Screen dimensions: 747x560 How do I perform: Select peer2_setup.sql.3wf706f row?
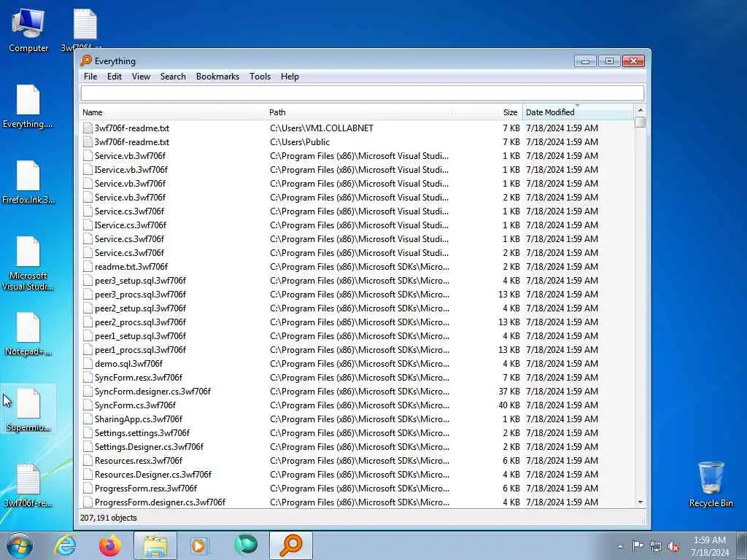(x=357, y=308)
